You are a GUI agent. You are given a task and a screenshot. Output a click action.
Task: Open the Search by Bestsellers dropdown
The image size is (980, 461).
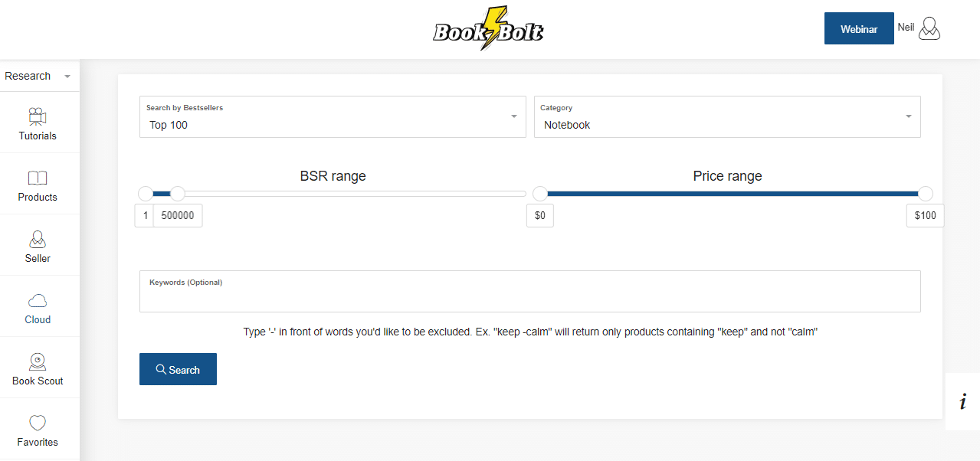333,116
